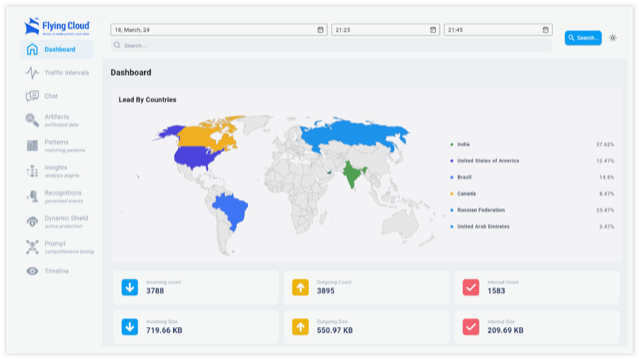Click the orange Canada legend dot

(451, 193)
